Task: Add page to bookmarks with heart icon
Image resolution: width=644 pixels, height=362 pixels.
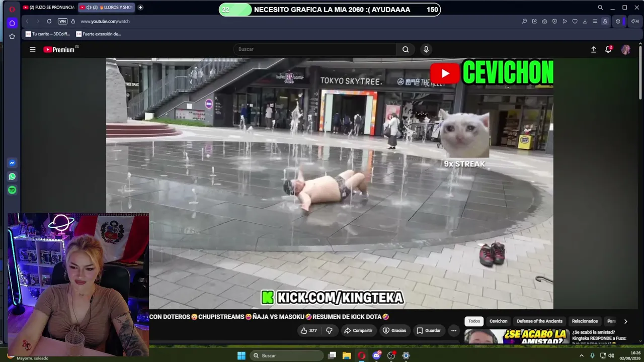Action: coord(575,21)
